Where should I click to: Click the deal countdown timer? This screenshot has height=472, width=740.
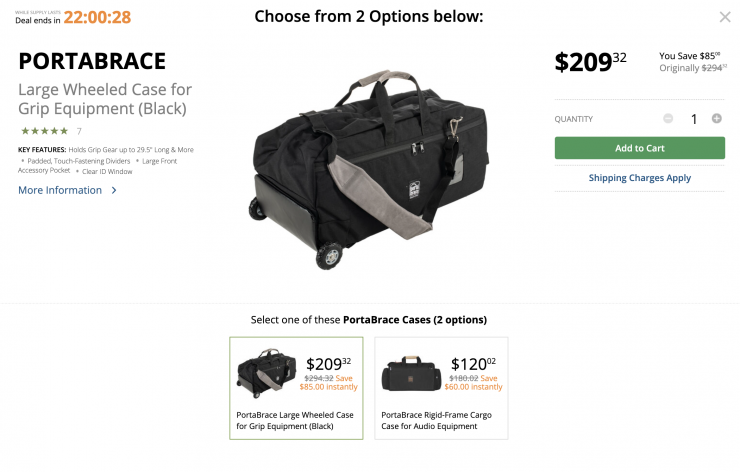[97, 17]
